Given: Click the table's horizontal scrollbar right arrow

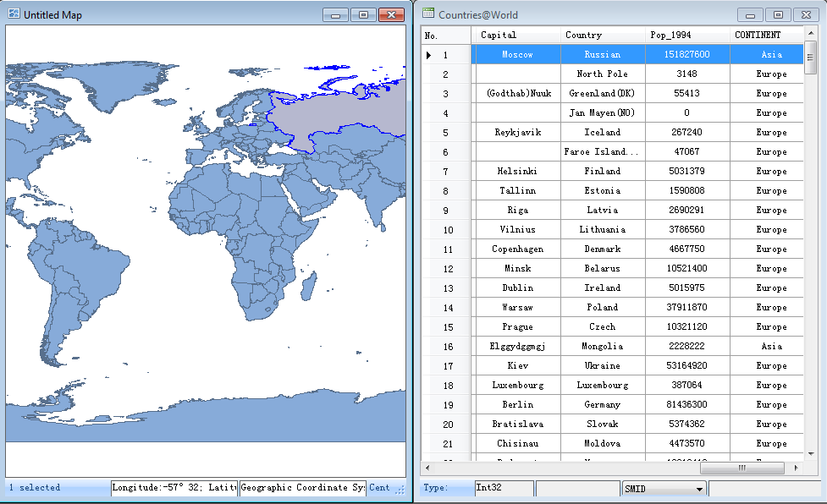Looking at the screenshot, I should 797,468.
